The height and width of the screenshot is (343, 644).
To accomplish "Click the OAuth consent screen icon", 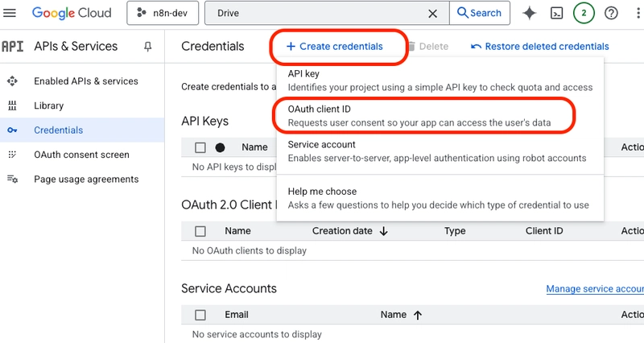I will coord(12,155).
